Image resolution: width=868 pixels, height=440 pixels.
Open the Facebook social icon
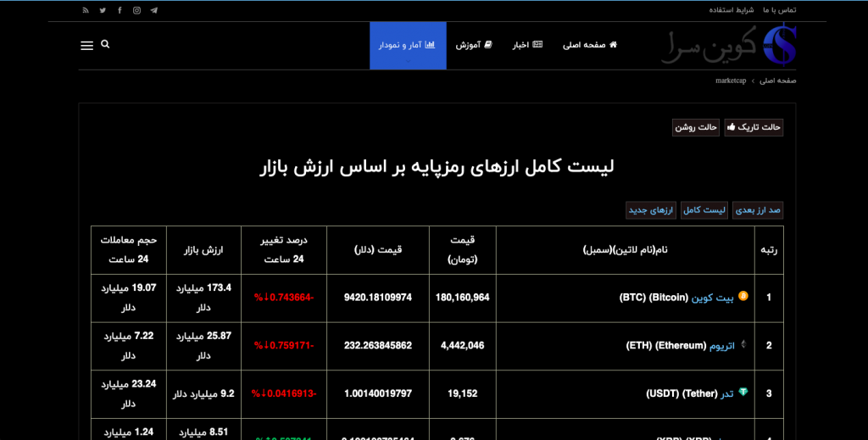(x=120, y=10)
